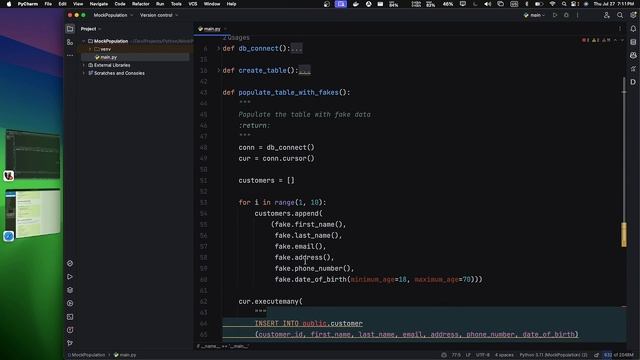
Task: Go to previous highlighted error arrow
Action: pos(615,40)
